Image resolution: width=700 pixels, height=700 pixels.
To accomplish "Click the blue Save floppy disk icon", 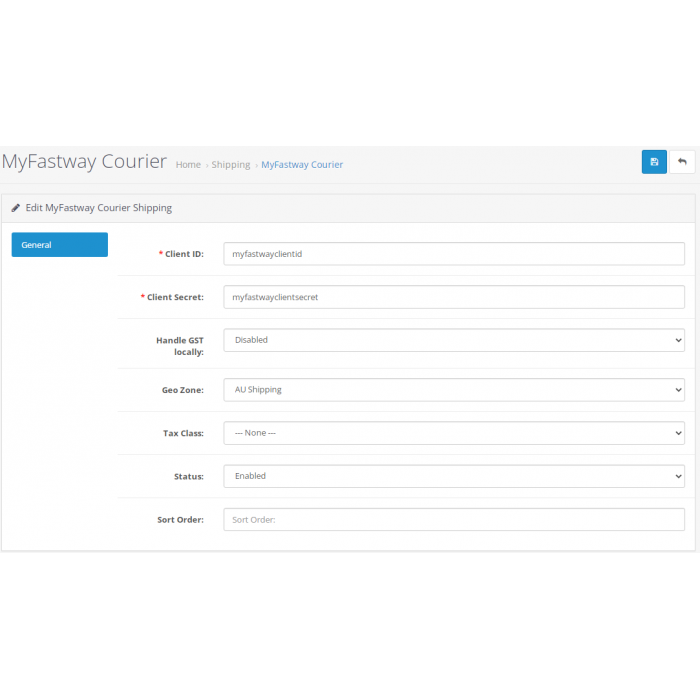I will [654, 162].
